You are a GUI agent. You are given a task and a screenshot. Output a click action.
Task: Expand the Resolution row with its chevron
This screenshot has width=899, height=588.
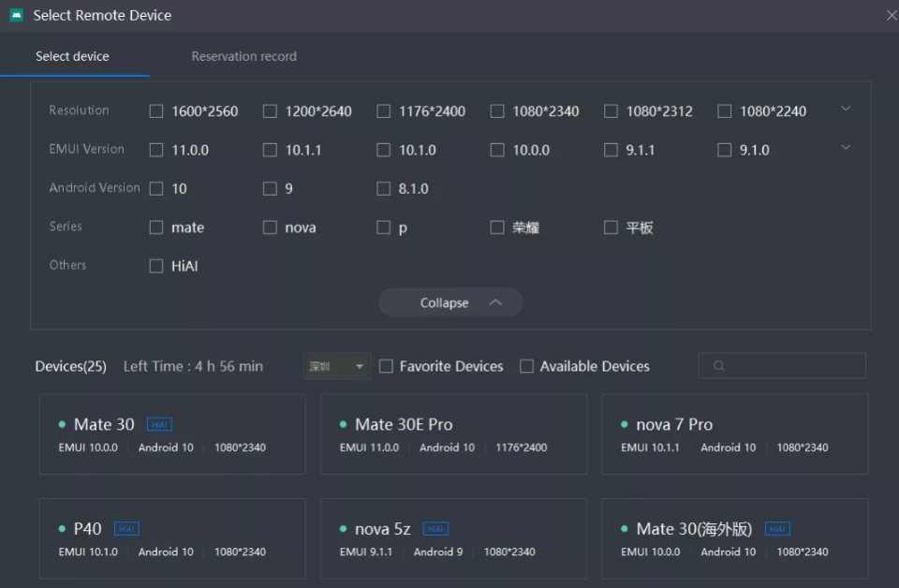pos(846,109)
